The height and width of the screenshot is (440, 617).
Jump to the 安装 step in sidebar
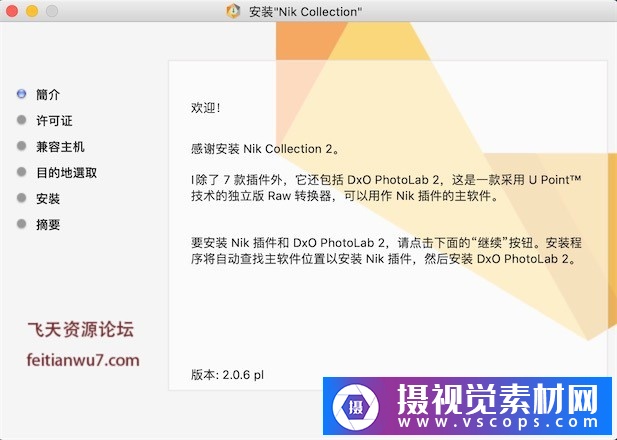coord(48,198)
